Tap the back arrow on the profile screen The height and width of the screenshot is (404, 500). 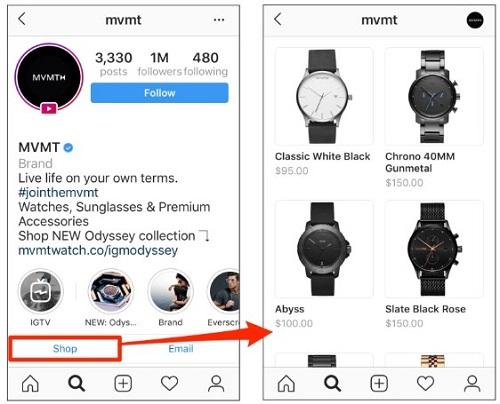(22, 19)
